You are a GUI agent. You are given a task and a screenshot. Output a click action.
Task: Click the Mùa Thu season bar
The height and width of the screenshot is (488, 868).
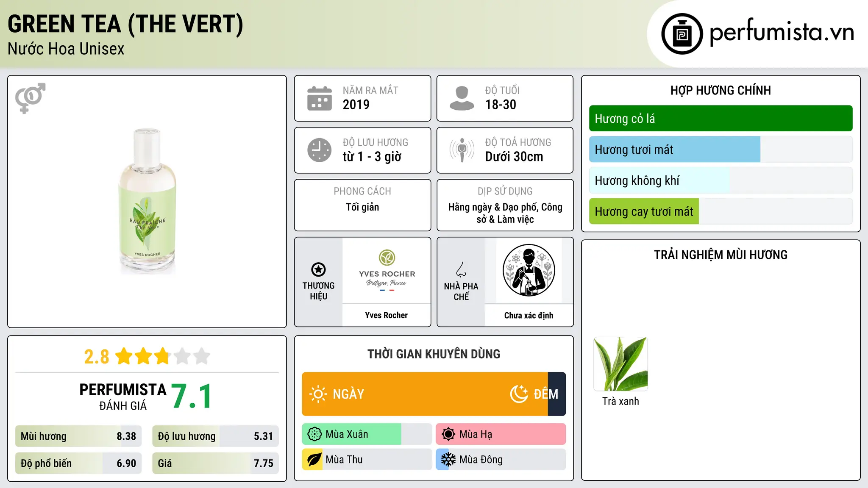point(367,460)
